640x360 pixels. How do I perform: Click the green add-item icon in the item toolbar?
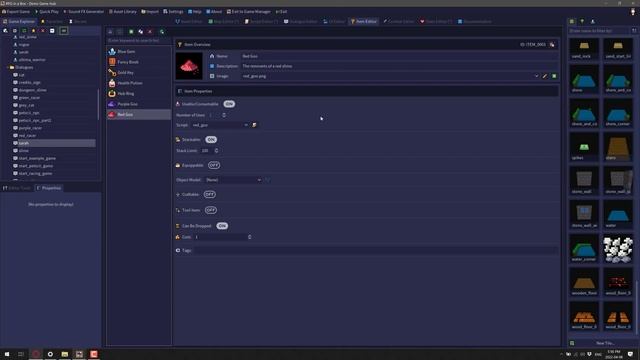click(x=131, y=31)
